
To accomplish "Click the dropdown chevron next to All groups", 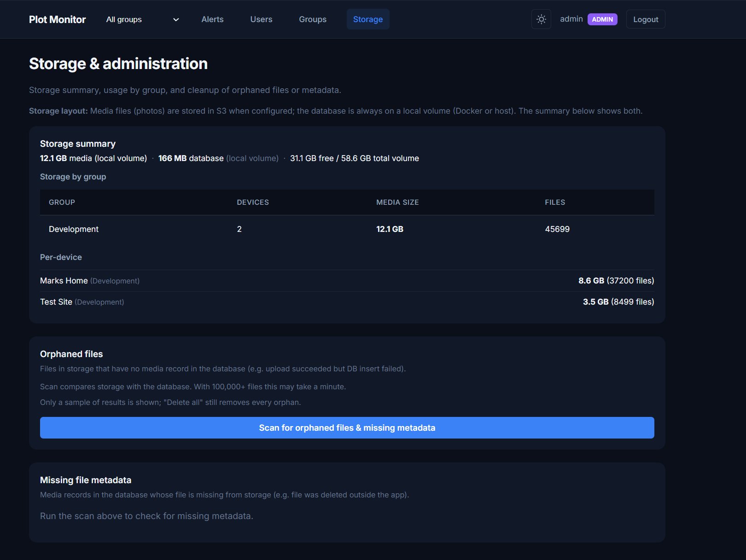I will pyautogui.click(x=175, y=20).
